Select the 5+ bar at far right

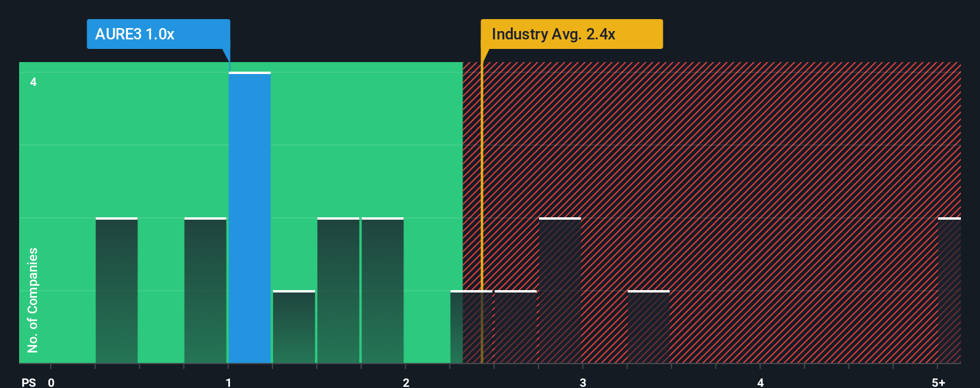[x=950, y=290]
